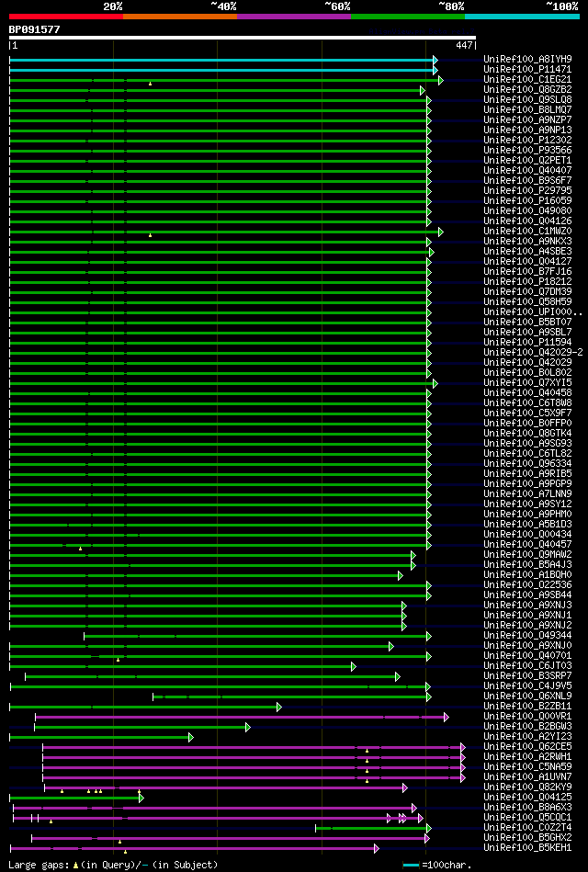Pick the UniRef100_P12302 hit label
The image size is (588, 872).
pyautogui.click(x=528, y=141)
